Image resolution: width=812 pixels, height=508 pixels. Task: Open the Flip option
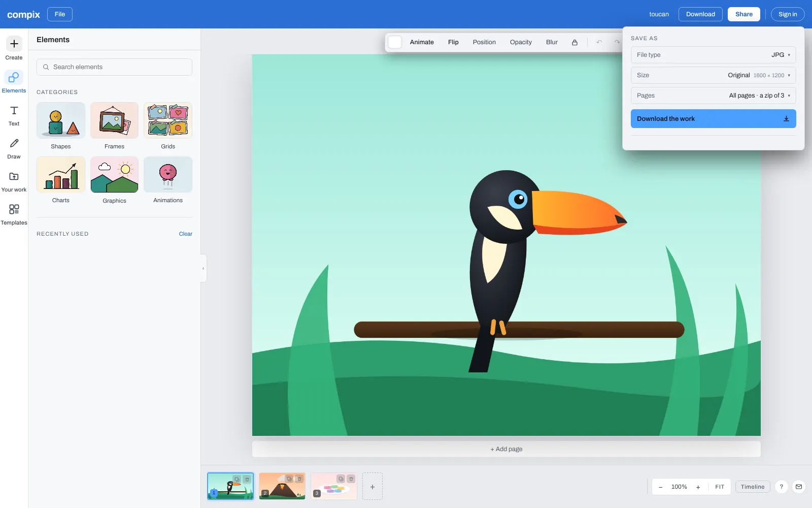coord(453,42)
